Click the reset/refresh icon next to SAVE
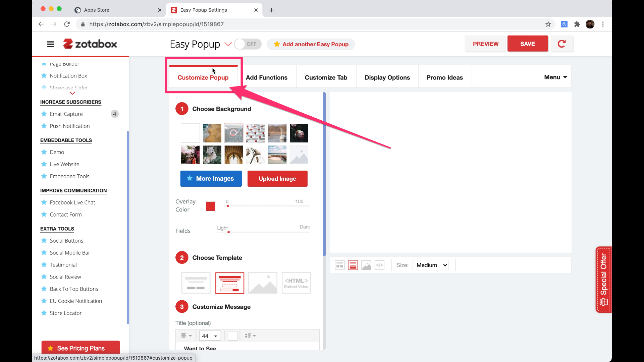This screenshot has height=362, width=644. (561, 44)
